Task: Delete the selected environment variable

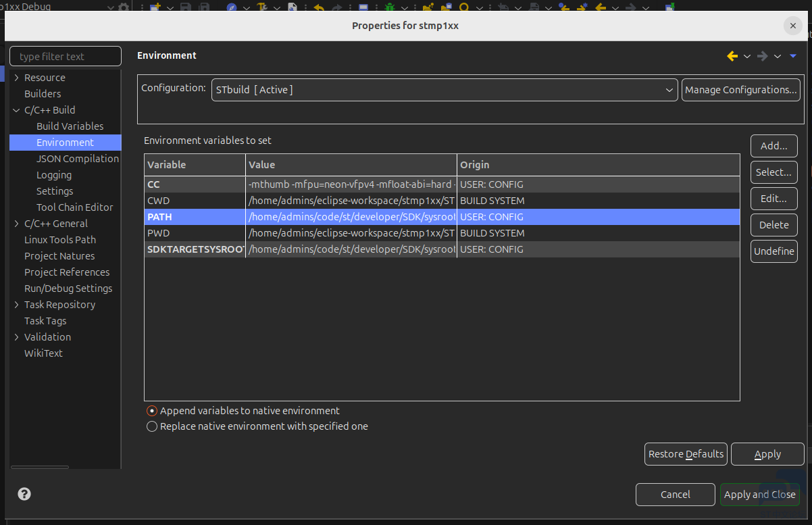Action: click(x=774, y=225)
